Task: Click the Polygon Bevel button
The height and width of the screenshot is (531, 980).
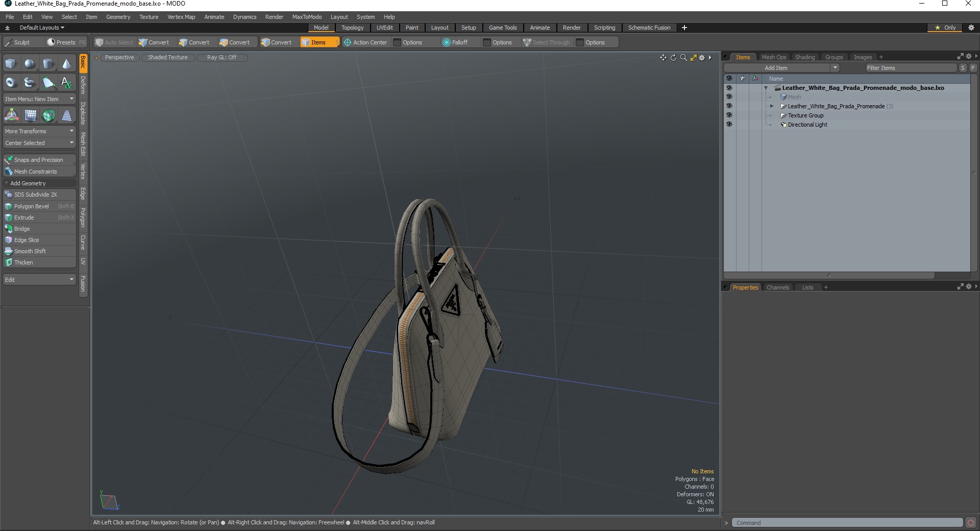Action: click(39, 206)
